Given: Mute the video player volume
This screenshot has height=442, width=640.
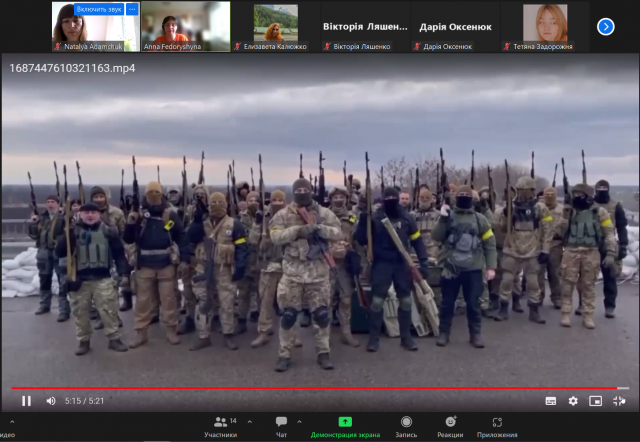Looking at the screenshot, I should (x=51, y=401).
